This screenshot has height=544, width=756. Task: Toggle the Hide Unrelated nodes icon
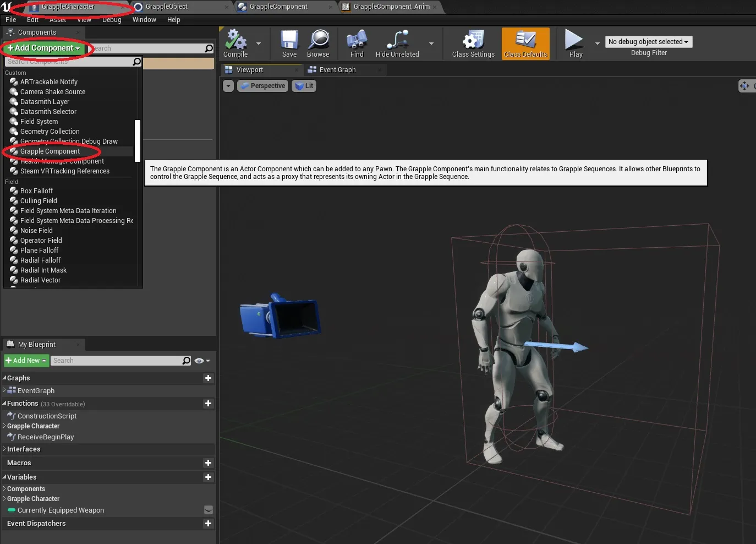397,43
